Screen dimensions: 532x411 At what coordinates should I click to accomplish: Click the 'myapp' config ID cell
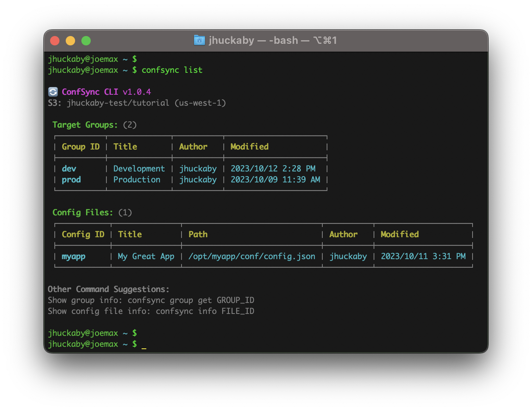(x=74, y=256)
